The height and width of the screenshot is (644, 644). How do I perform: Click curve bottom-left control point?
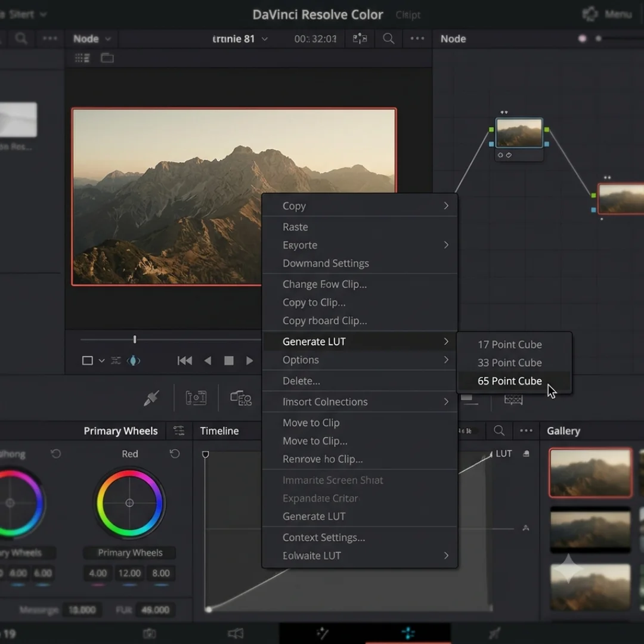click(x=209, y=609)
